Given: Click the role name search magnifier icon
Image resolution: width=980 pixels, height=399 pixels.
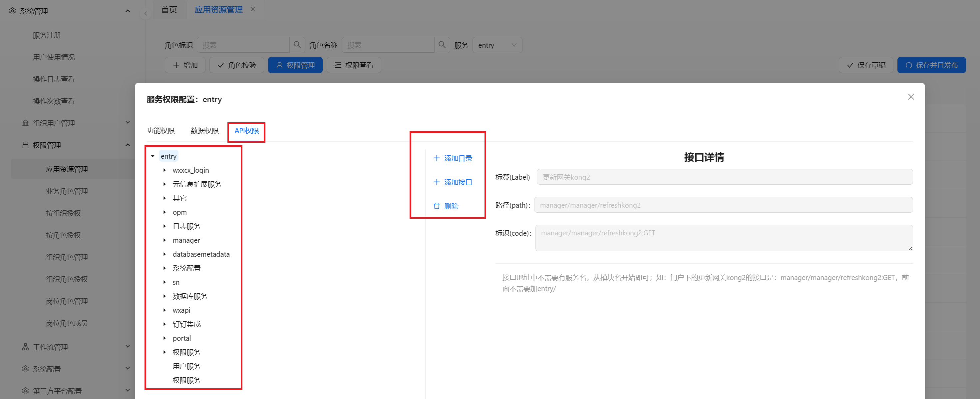Looking at the screenshot, I should pyautogui.click(x=442, y=45).
